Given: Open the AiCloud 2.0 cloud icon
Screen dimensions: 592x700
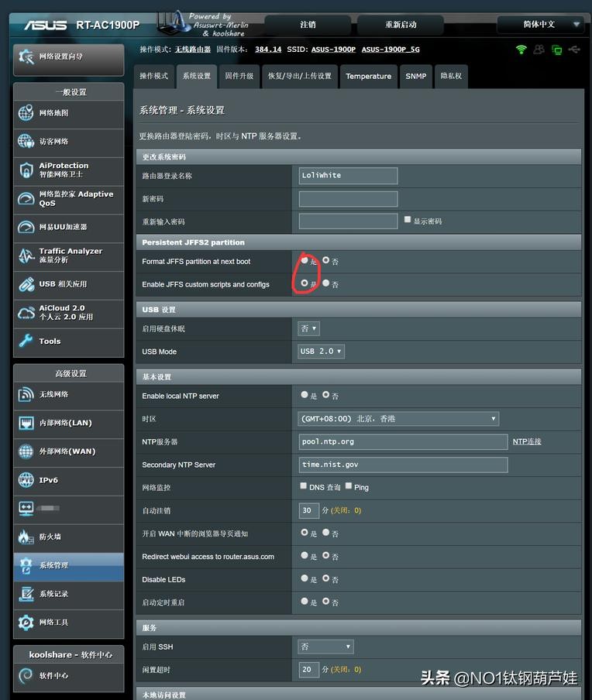Looking at the screenshot, I should 26,313.
